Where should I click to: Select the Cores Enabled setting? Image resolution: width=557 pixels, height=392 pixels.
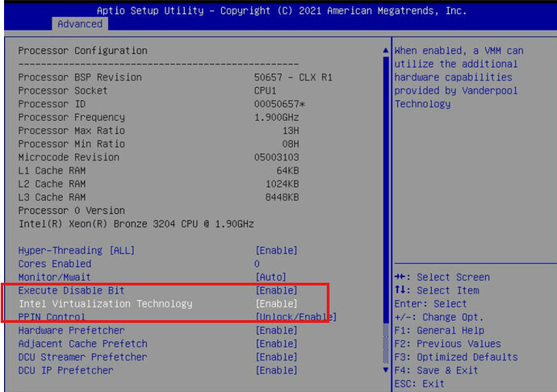coord(54,264)
